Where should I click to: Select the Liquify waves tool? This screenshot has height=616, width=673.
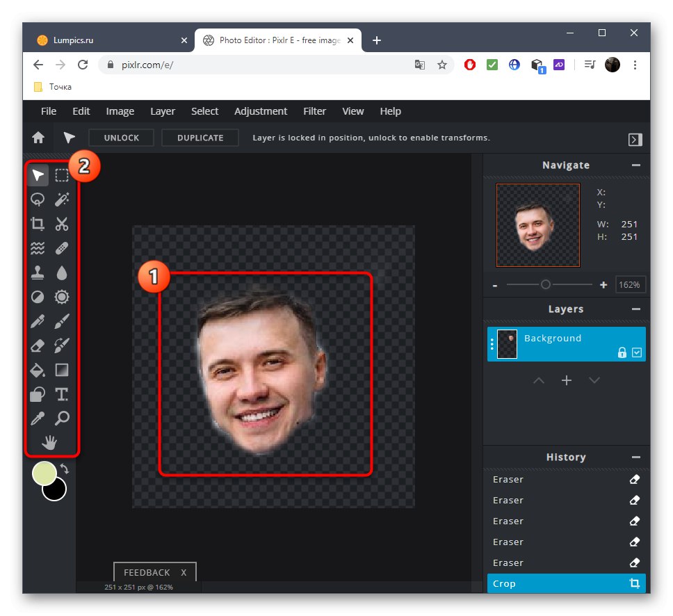point(38,248)
